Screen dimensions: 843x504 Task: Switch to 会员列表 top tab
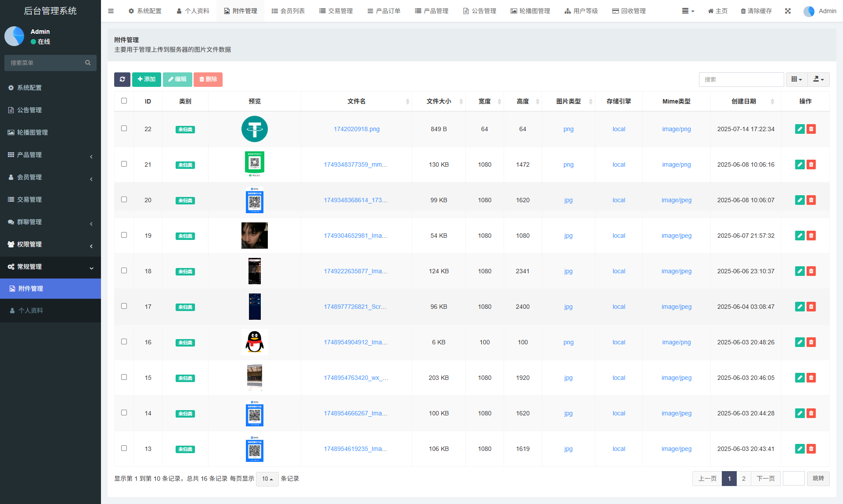tap(288, 11)
